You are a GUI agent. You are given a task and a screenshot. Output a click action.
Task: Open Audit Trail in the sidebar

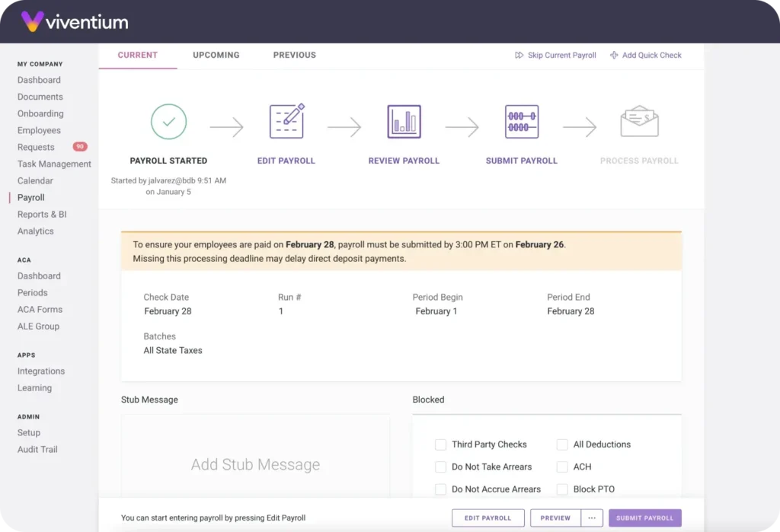tap(37, 449)
